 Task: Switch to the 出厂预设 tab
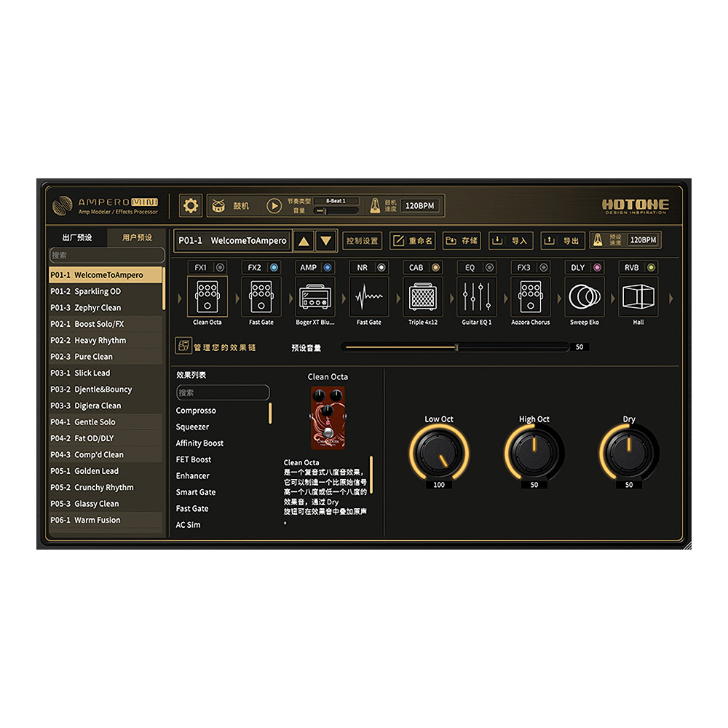tap(77, 237)
